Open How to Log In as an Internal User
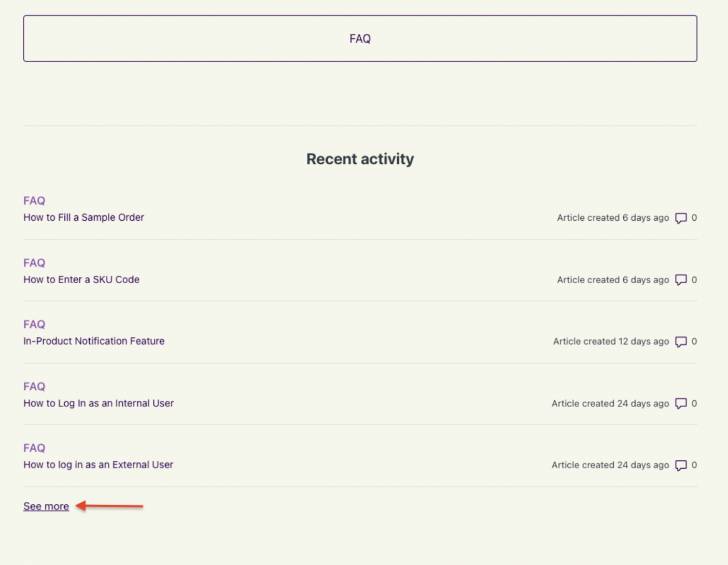 click(99, 403)
